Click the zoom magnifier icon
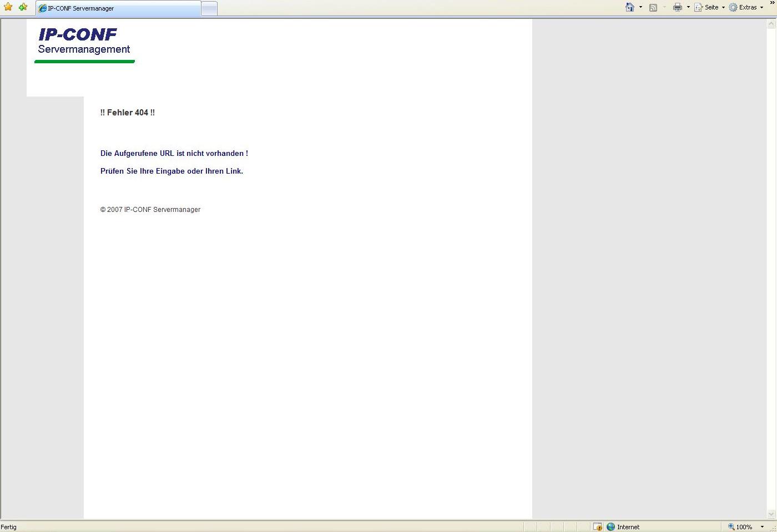Viewport: 777px width, 532px height. pos(731,527)
